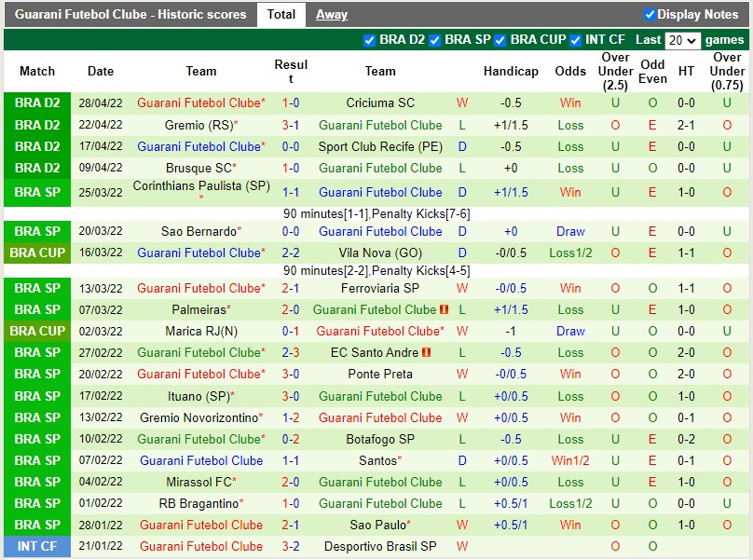Image resolution: width=753 pixels, height=560 pixels.
Task: Click the 2-2 score against Vila Nova
Action: tap(291, 253)
